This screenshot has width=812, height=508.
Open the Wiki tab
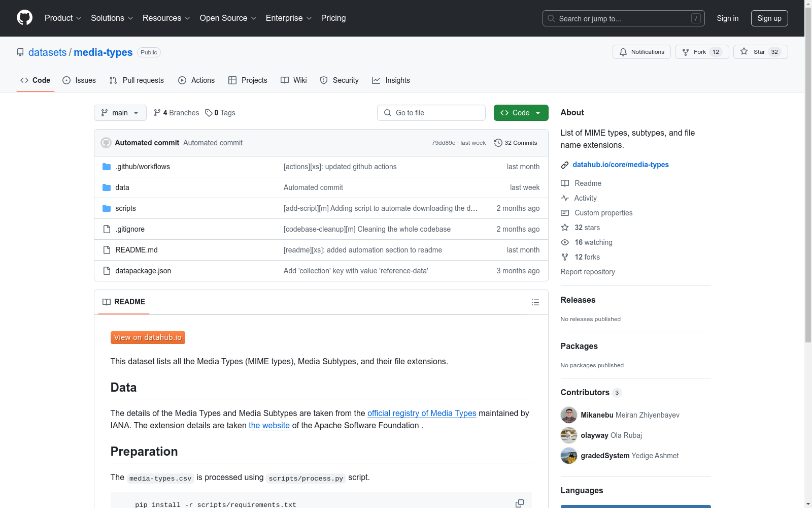coord(294,80)
